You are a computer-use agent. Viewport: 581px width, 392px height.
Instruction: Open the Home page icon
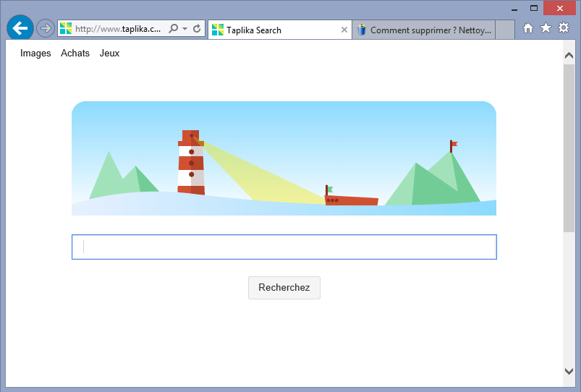tap(528, 28)
